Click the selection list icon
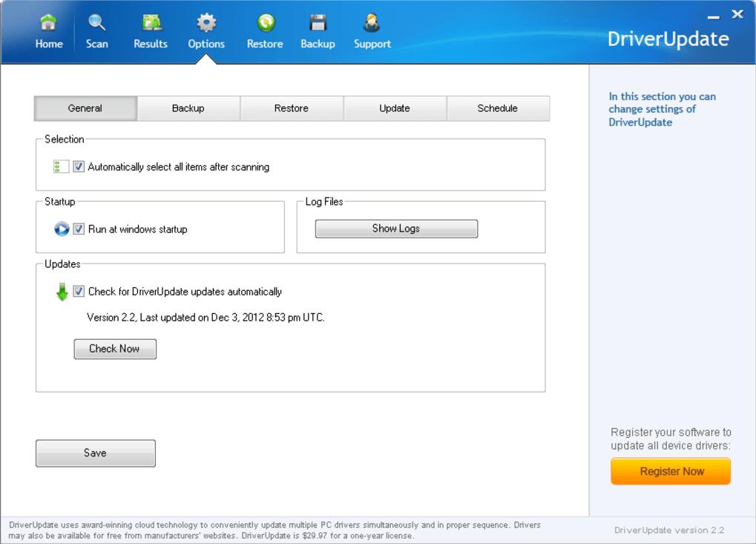This screenshot has width=756, height=544. tap(61, 167)
